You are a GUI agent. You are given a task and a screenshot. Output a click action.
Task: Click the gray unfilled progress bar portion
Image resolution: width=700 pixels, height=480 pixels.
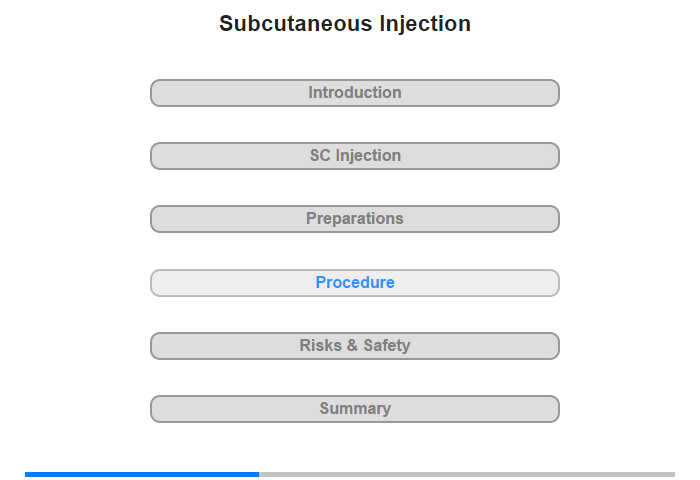466,474
